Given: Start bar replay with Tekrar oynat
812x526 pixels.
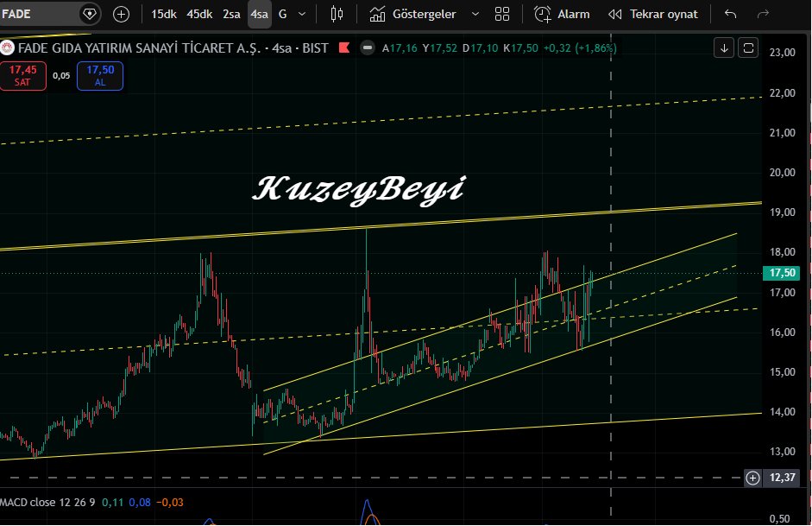Looking at the screenshot, I should (653, 15).
